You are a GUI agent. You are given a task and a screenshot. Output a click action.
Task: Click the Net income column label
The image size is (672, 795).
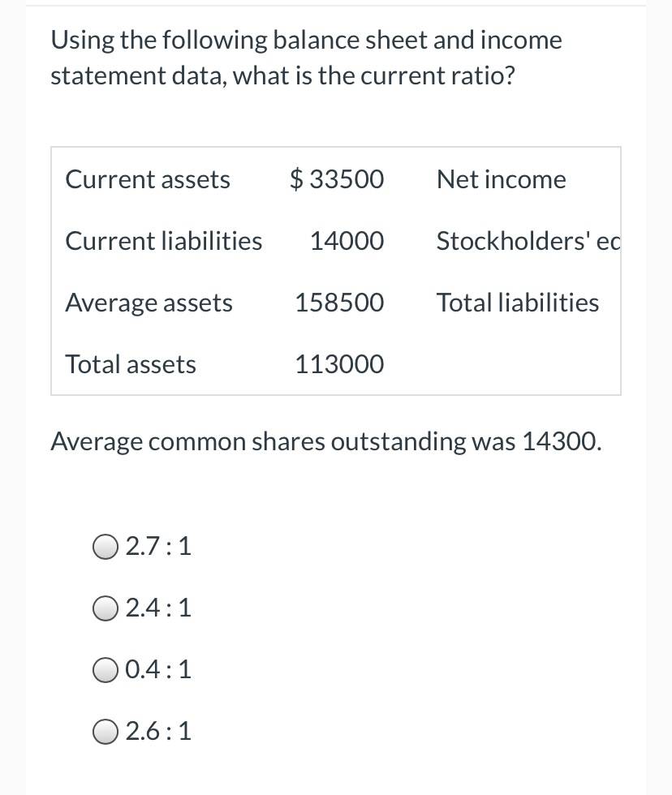(501, 179)
